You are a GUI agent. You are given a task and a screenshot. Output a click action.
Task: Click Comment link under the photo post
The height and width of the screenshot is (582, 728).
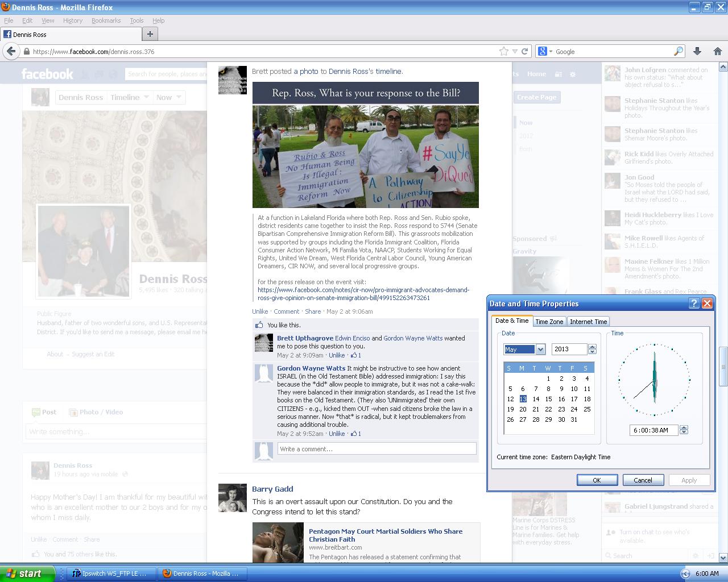[286, 311]
